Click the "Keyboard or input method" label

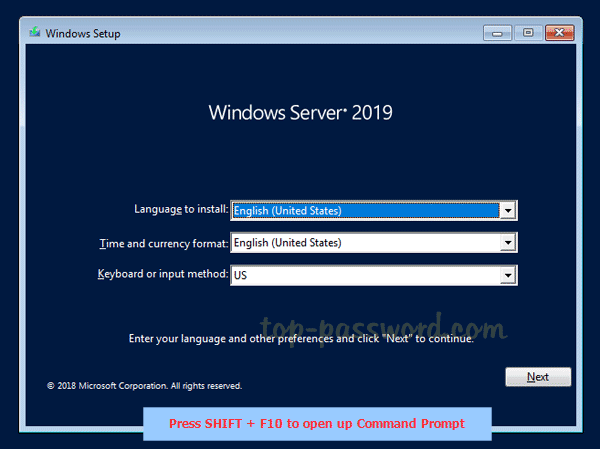pos(163,274)
